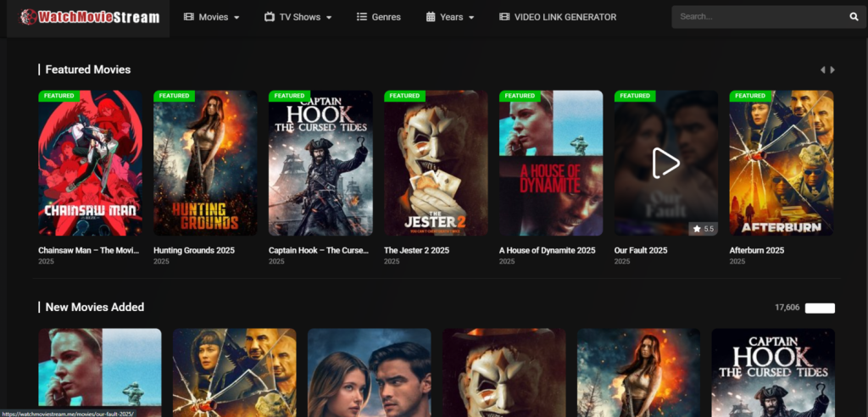Expand the TV Shows dropdown menu
Image resolution: width=868 pixels, height=417 pixels.
click(x=298, y=17)
